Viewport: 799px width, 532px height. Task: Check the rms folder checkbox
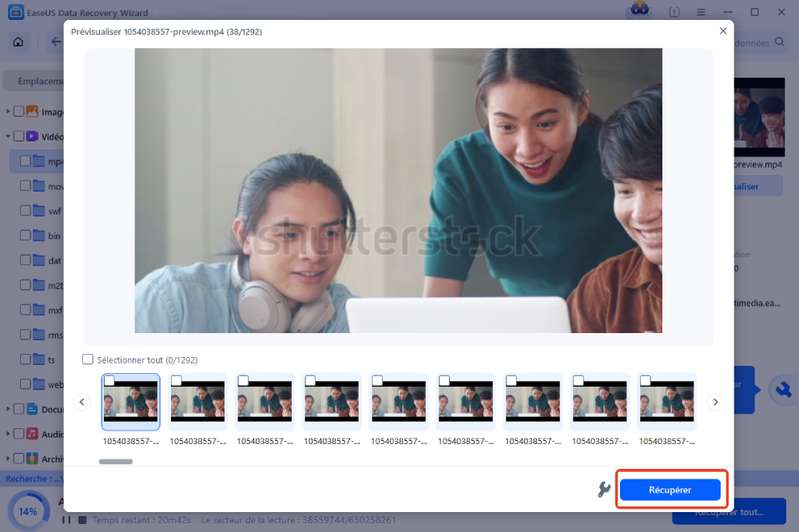pyautogui.click(x=26, y=334)
